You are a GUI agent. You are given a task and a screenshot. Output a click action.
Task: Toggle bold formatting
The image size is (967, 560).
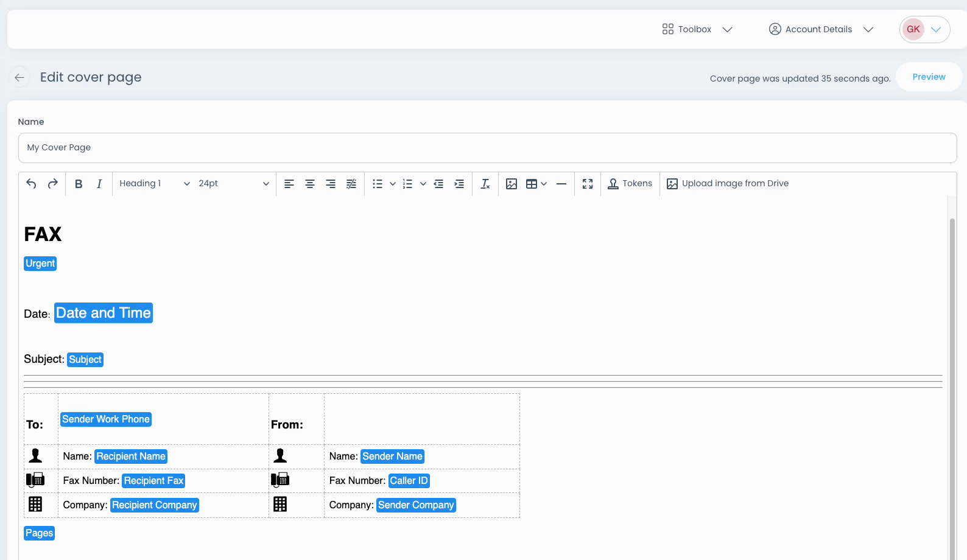tap(79, 184)
